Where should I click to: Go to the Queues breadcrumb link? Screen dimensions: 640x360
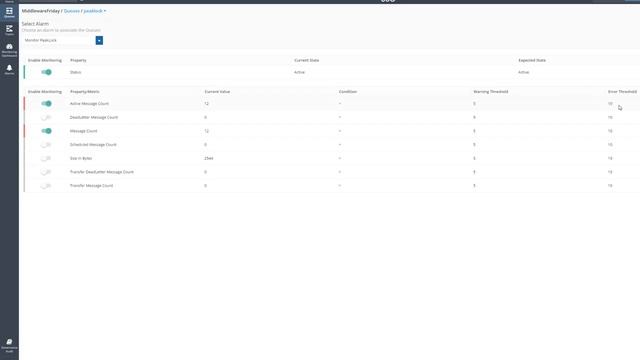72,11
